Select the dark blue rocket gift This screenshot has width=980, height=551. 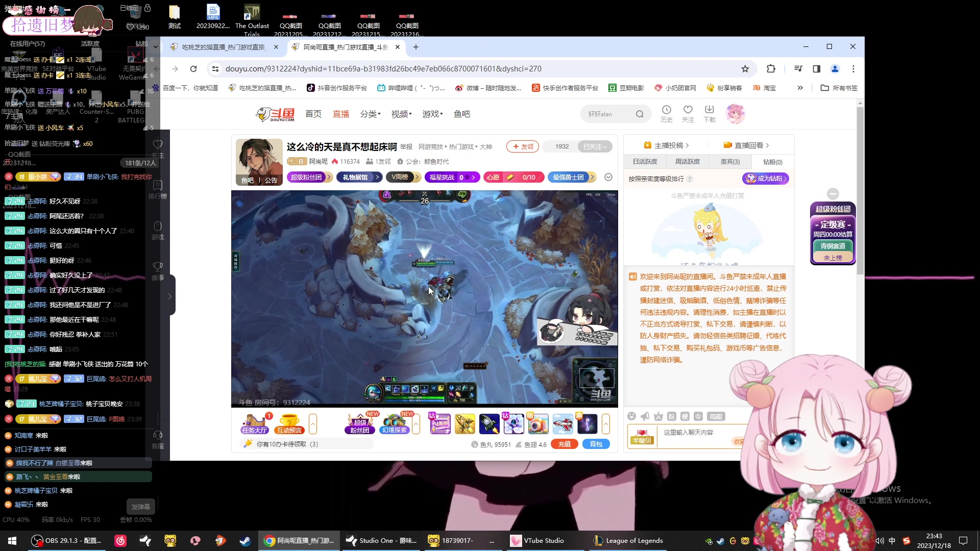[x=489, y=424]
